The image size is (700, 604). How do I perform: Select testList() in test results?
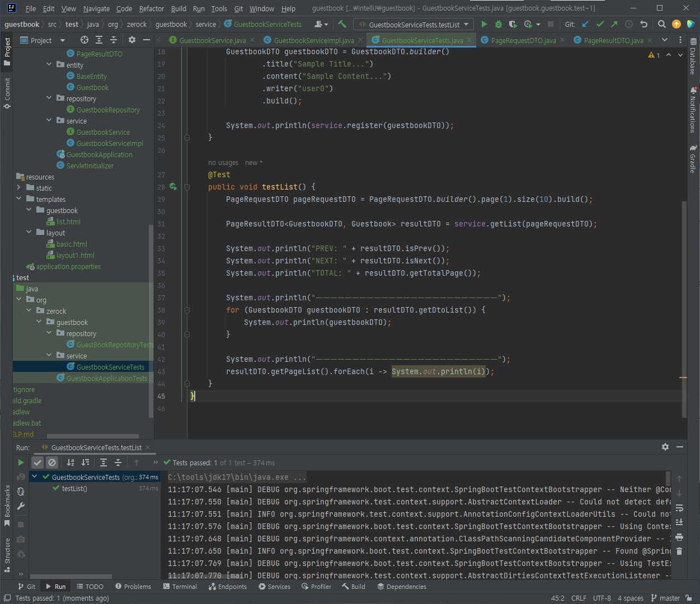click(74, 488)
